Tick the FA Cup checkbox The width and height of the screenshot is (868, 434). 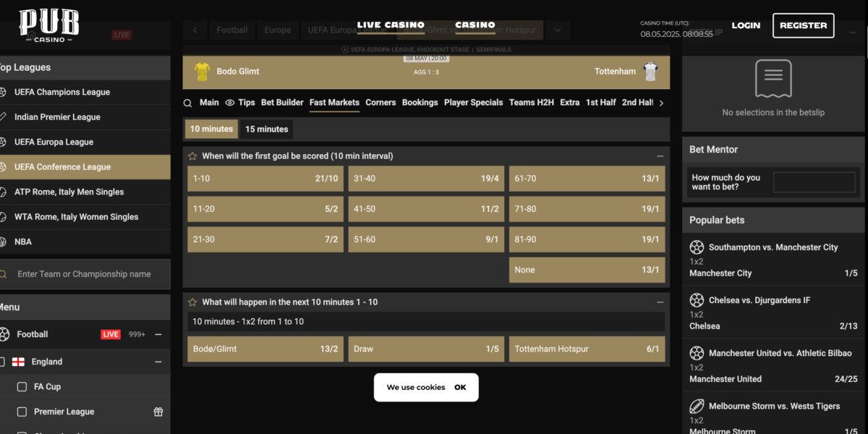[x=22, y=387]
